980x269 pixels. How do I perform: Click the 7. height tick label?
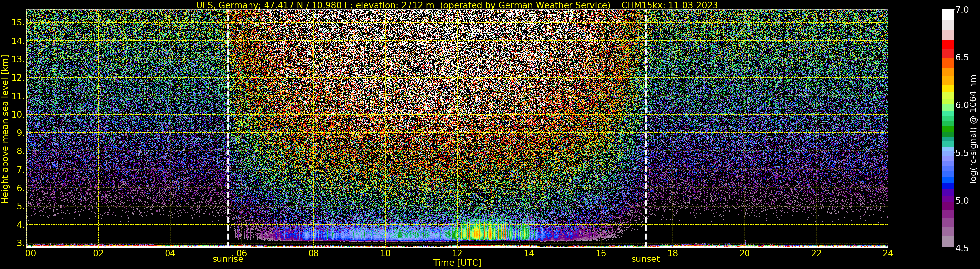[20, 170]
